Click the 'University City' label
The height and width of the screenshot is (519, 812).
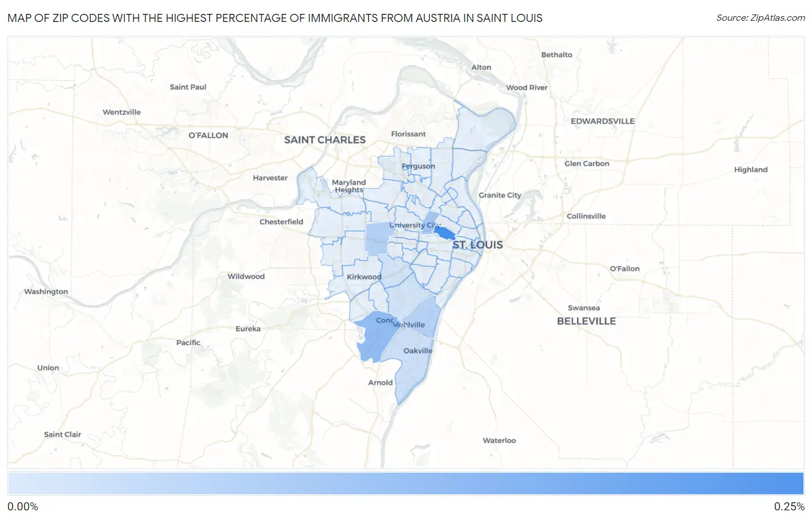click(415, 225)
